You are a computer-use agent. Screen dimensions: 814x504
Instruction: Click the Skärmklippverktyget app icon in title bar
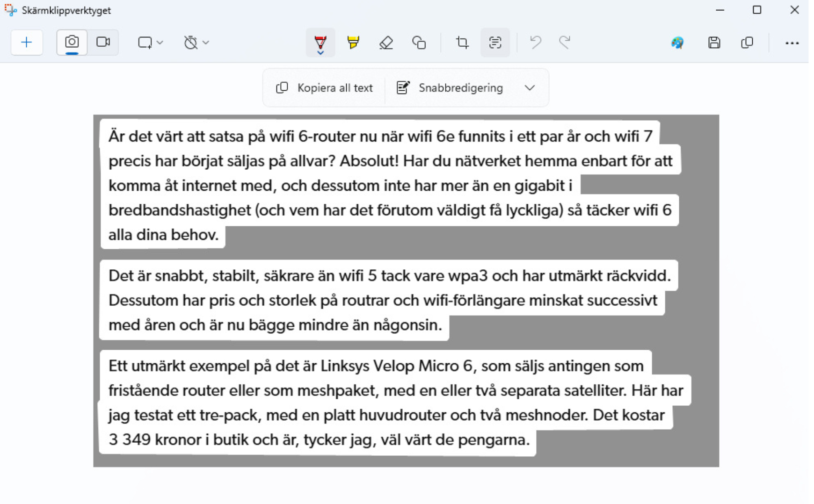[11, 10]
